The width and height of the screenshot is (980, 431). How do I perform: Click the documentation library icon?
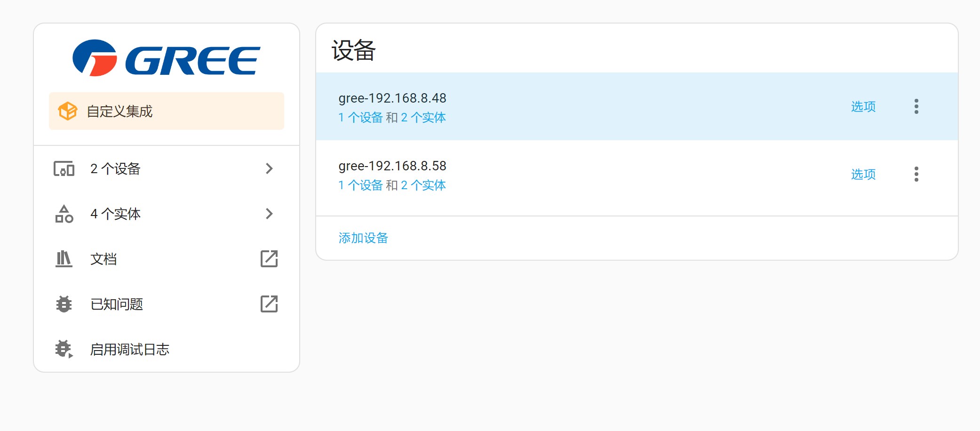click(x=64, y=258)
